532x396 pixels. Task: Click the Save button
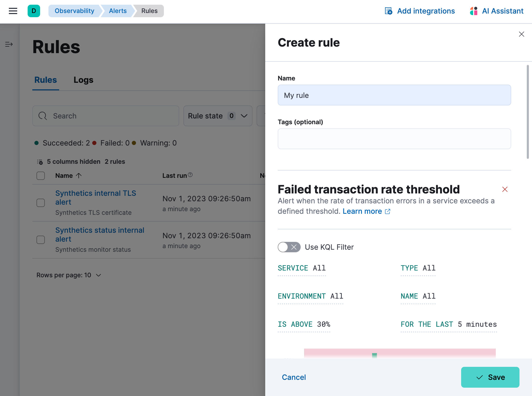point(490,377)
